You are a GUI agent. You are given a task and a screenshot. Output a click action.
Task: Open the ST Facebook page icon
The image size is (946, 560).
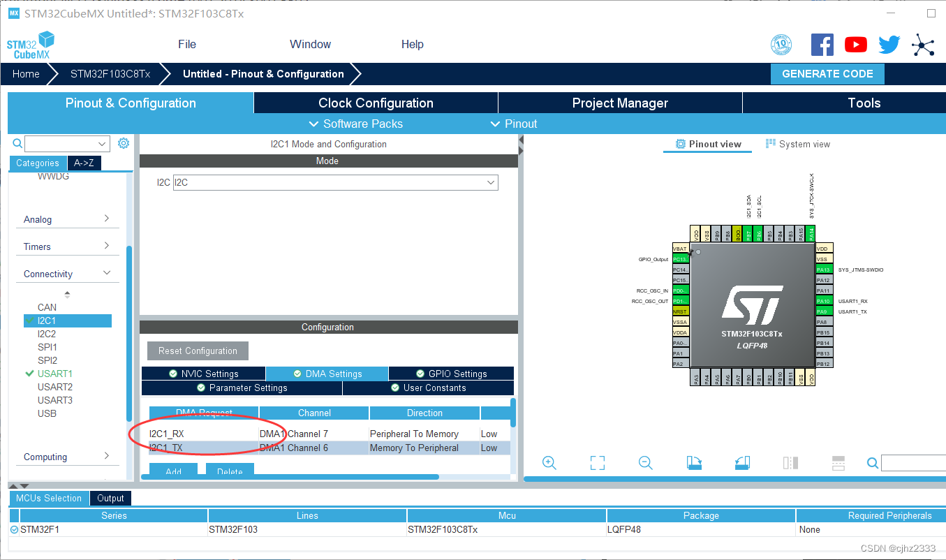coord(822,45)
